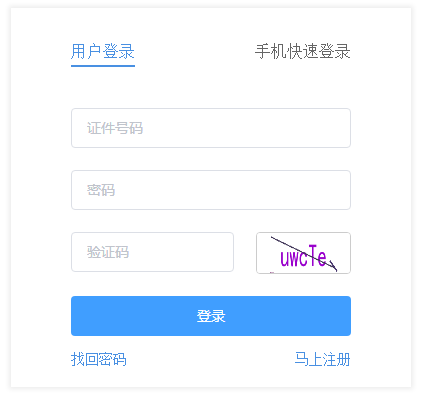The width and height of the screenshot is (435, 397).
Task: Click the blue 登录 button
Action: click(x=211, y=316)
